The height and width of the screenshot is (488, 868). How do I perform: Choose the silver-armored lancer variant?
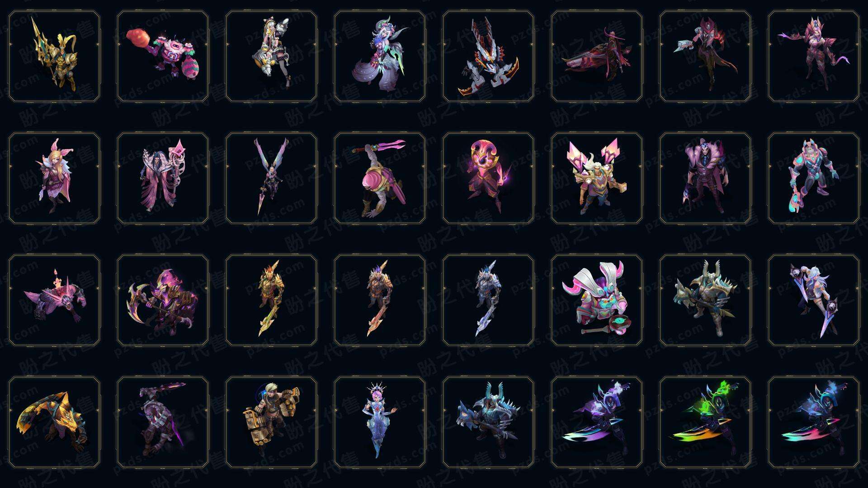(488, 300)
